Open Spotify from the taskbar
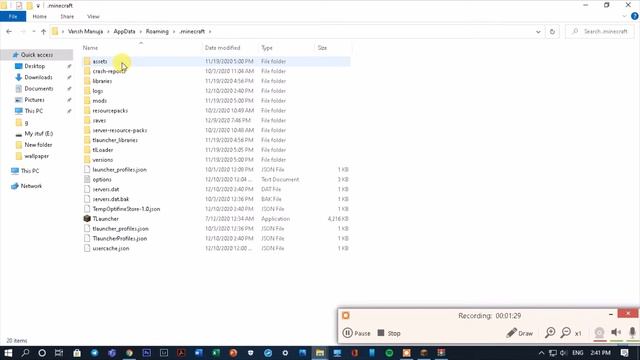640x360 pixels. (x=389, y=353)
